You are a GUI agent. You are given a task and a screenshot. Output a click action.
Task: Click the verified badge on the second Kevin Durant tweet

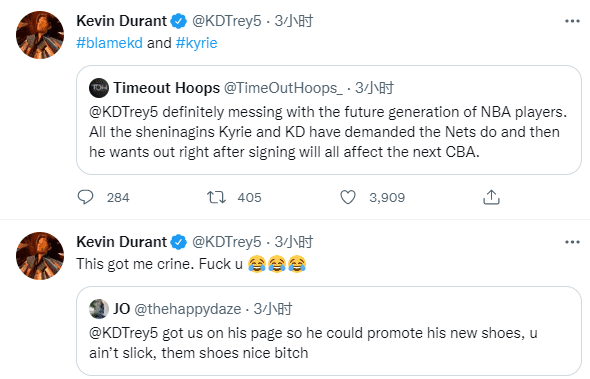(179, 242)
